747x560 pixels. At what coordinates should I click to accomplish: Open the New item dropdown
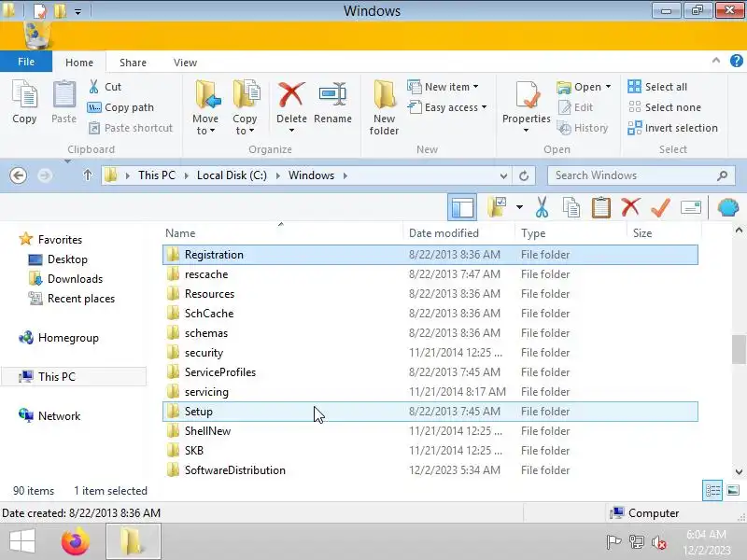click(443, 87)
